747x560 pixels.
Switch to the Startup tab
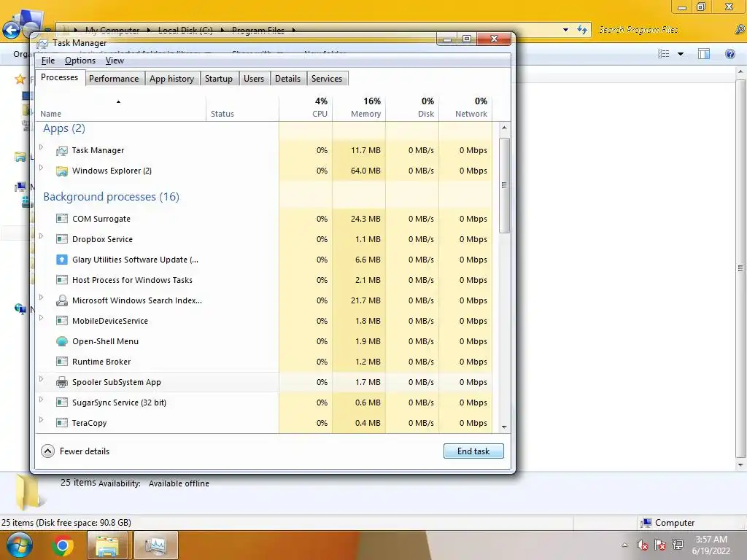pyautogui.click(x=219, y=79)
